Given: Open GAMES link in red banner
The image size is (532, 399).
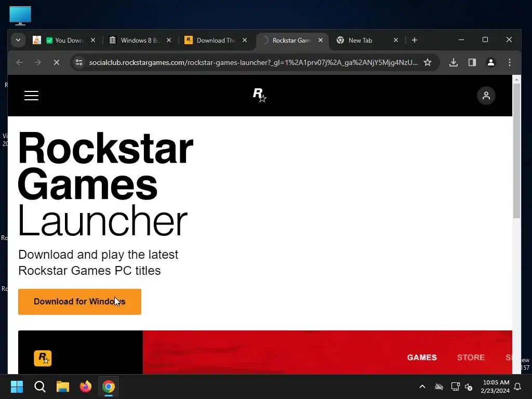Looking at the screenshot, I should [422, 357].
